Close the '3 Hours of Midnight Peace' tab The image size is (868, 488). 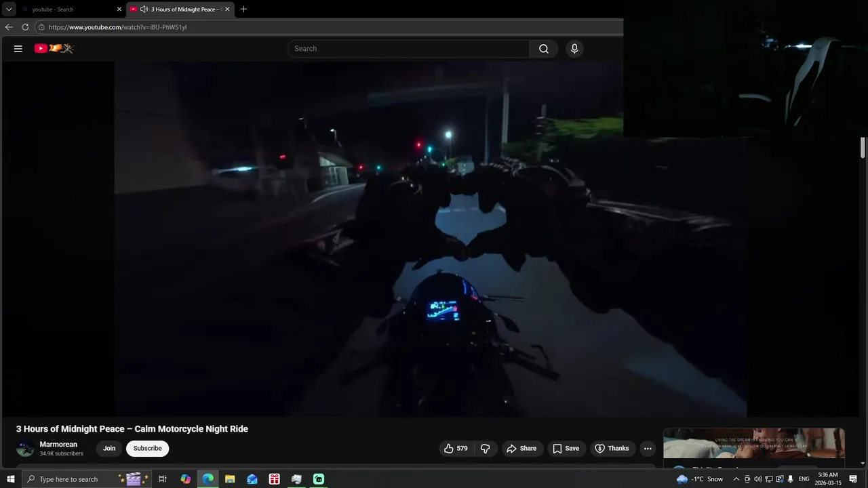tap(227, 9)
